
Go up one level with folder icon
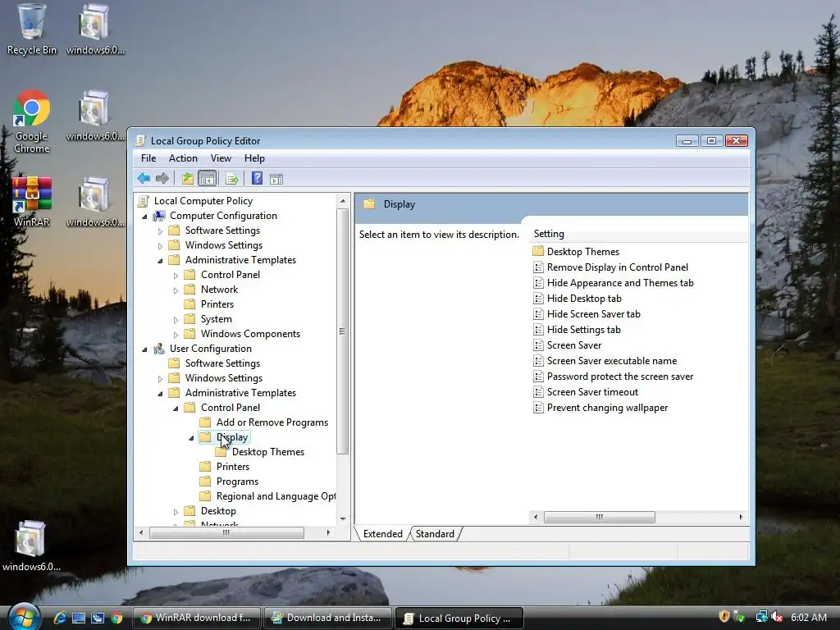[188, 178]
